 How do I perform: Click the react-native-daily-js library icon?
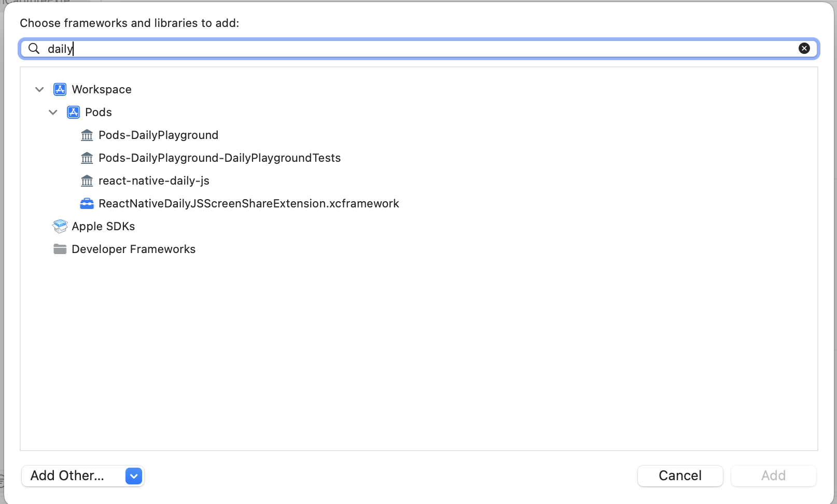coord(87,181)
